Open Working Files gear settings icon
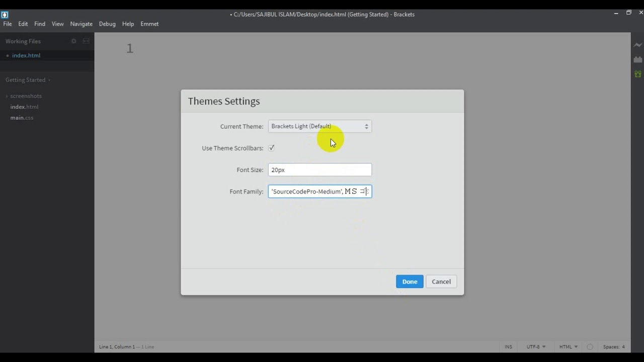 (x=73, y=41)
